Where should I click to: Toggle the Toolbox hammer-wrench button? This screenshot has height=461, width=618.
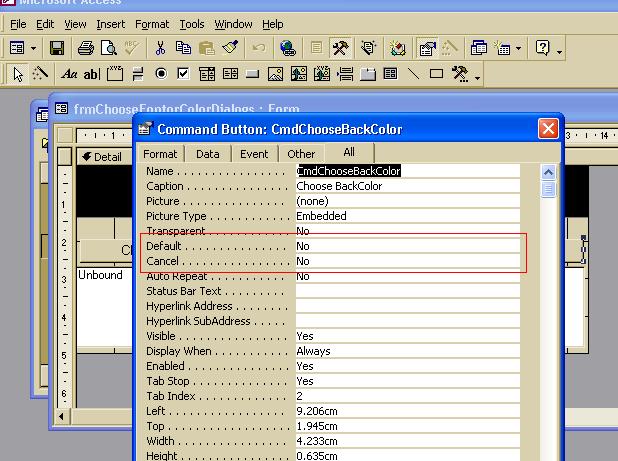tap(340, 48)
